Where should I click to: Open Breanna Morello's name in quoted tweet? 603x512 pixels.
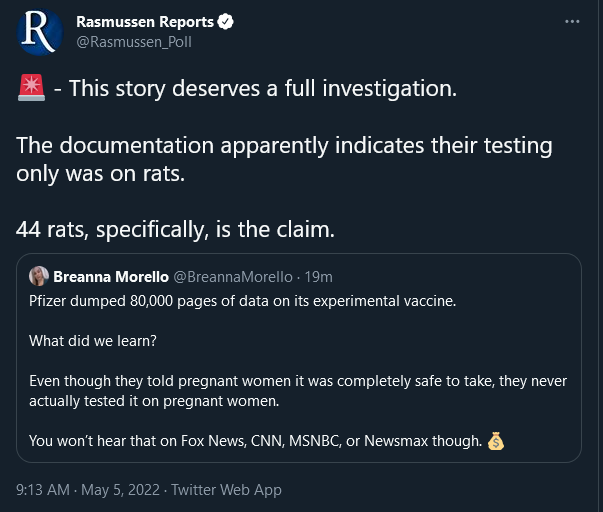click(x=111, y=277)
